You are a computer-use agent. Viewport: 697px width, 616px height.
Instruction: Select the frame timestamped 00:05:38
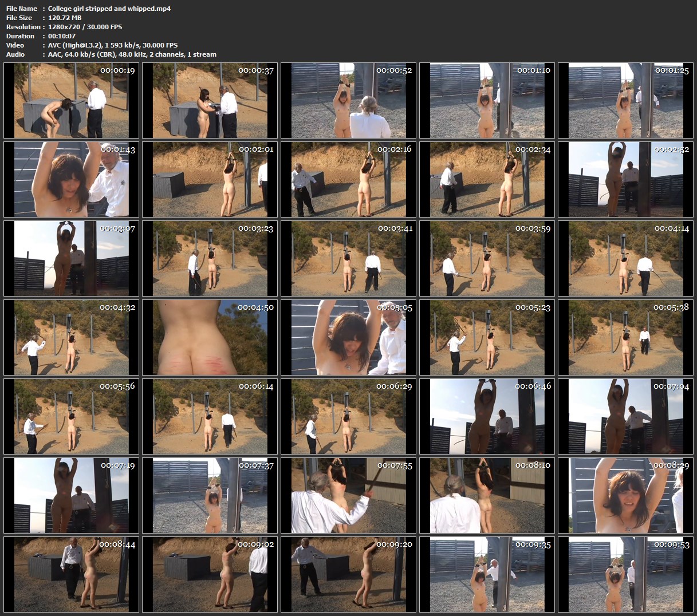click(x=626, y=338)
